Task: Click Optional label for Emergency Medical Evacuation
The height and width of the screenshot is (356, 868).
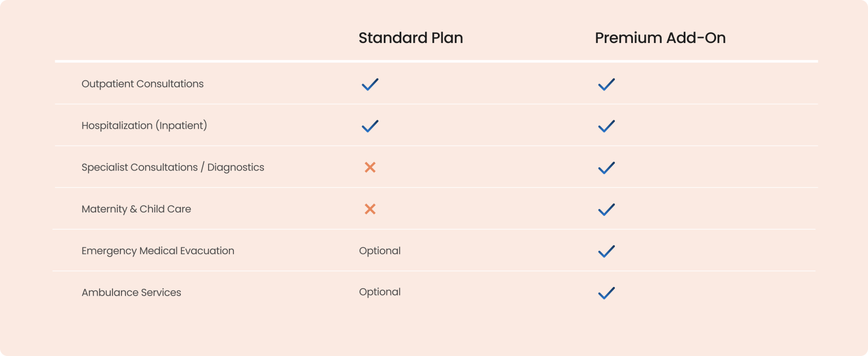Action: (x=380, y=250)
